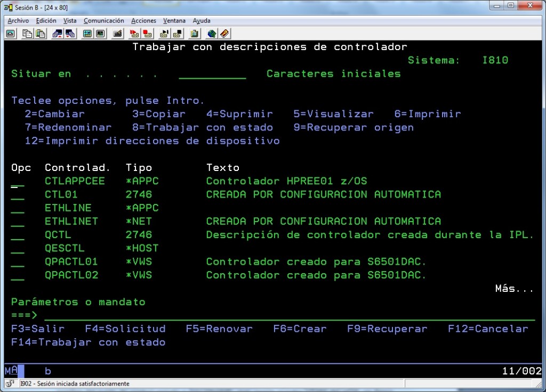Click cursor position 11/002 in status line

521,371
